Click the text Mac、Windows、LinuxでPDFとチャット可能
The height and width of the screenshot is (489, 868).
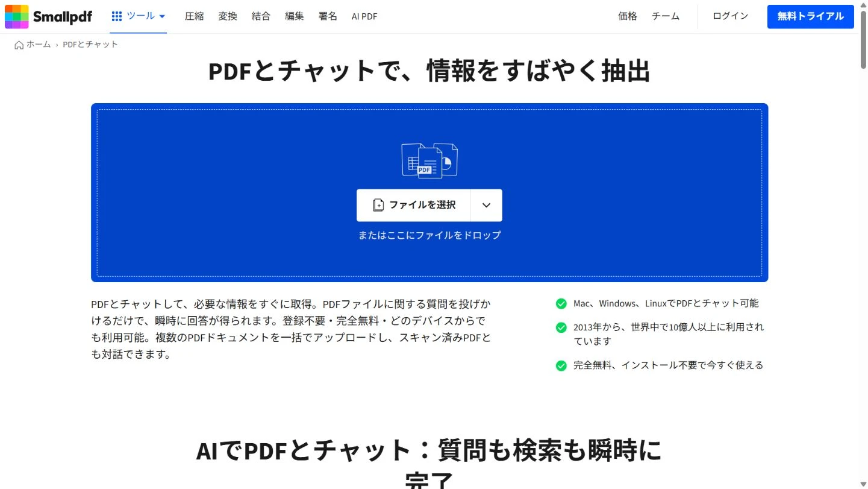point(666,303)
